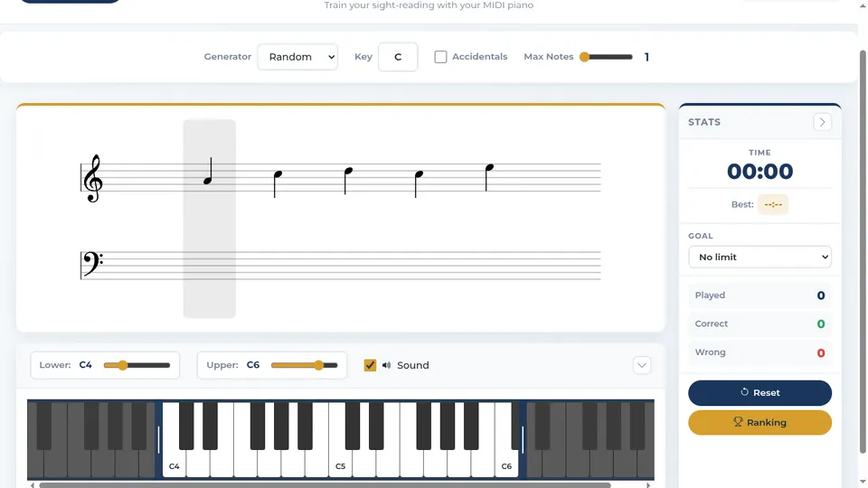Click the trophy icon in Ranking
Image resolution: width=868 pixels, height=488 pixels.
pyautogui.click(x=738, y=422)
